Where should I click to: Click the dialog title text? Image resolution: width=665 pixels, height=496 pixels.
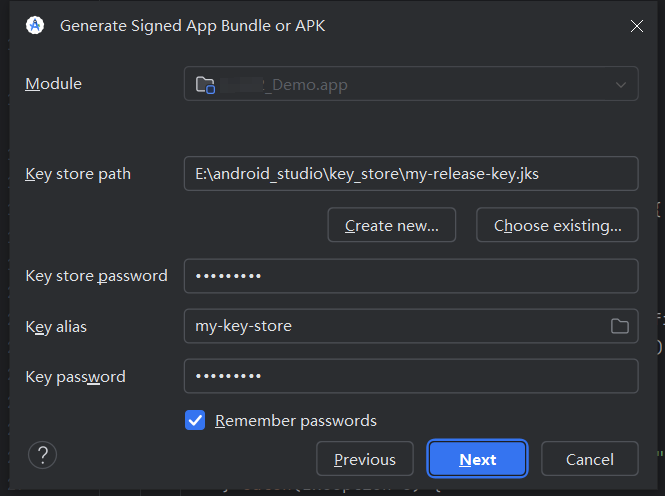(x=193, y=26)
